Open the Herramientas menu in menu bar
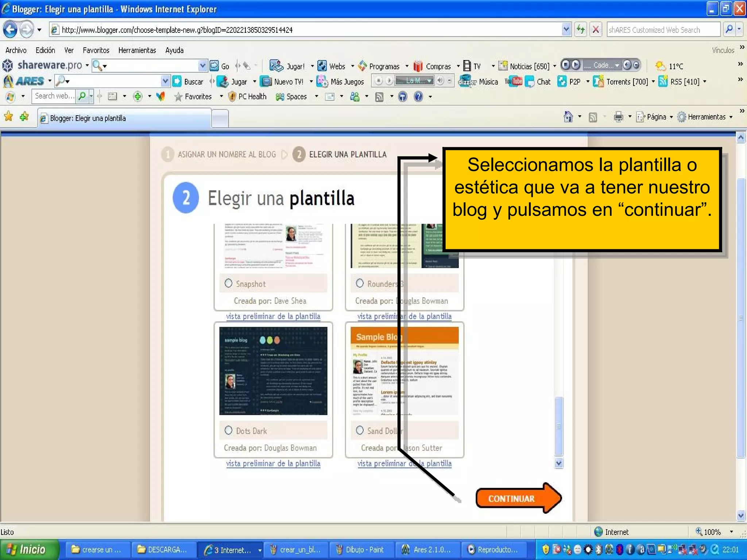 137,50
